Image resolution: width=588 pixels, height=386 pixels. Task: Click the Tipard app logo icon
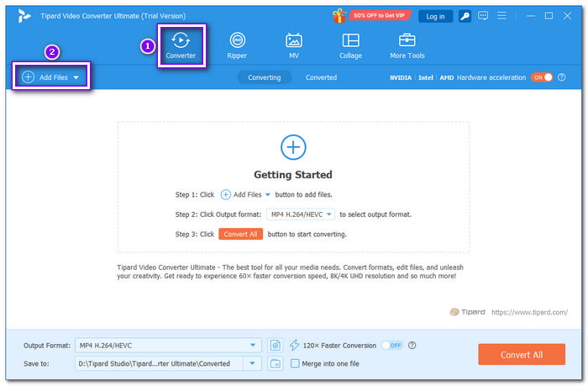24,16
